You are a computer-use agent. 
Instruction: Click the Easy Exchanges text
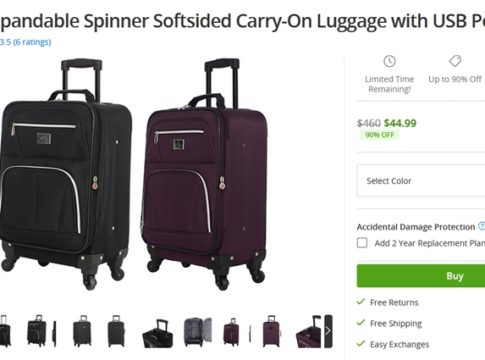[399, 344]
